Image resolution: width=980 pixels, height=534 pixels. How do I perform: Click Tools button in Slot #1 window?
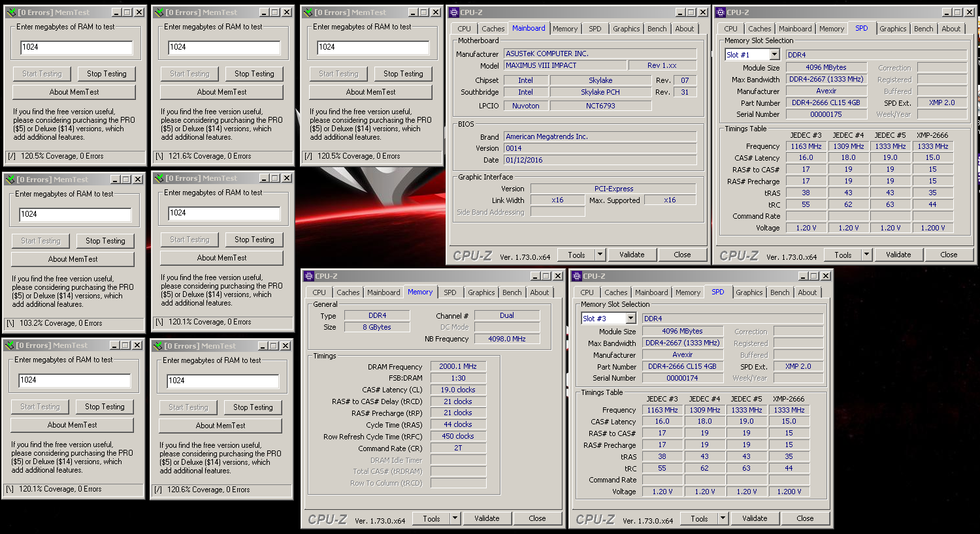point(843,255)
